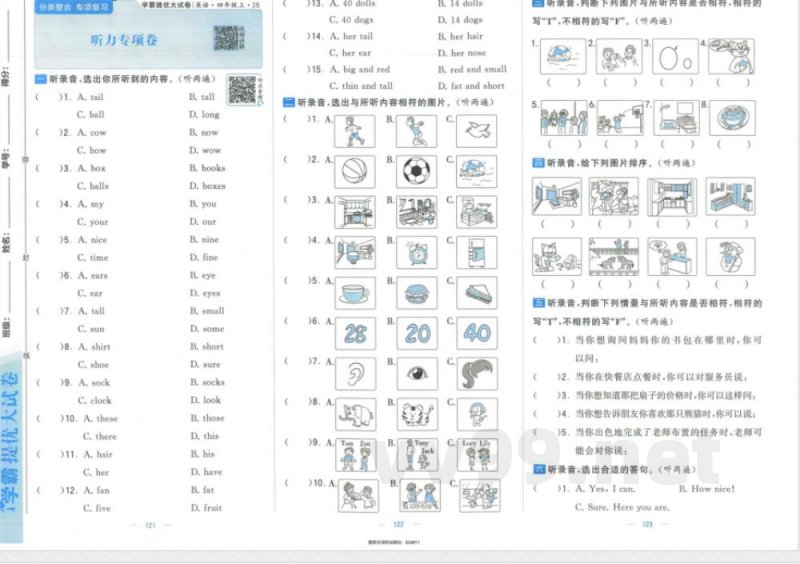800x564 pixels.
Task: Click the answer bracket left of question 13 dolls
Action: coord(291,4)
